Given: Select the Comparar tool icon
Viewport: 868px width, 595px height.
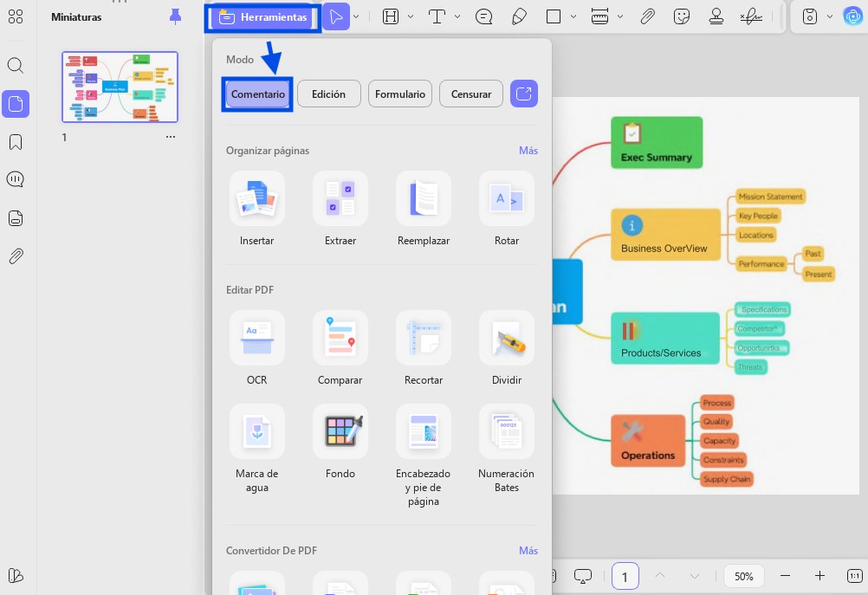Looking at the screenshot, I should (340, 338).
